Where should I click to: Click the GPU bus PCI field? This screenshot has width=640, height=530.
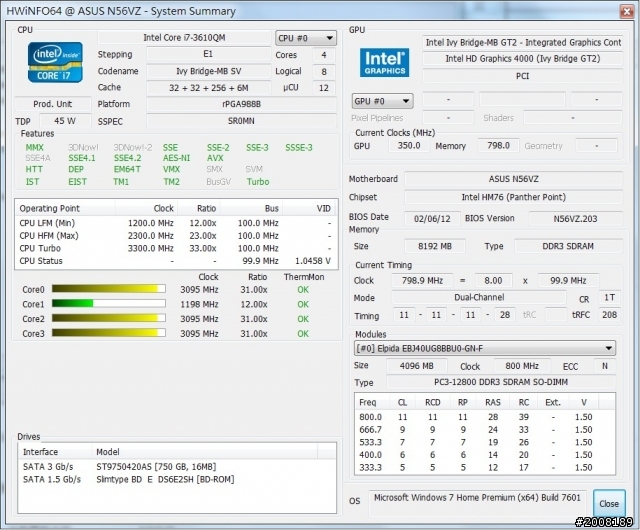coord(522,76)
